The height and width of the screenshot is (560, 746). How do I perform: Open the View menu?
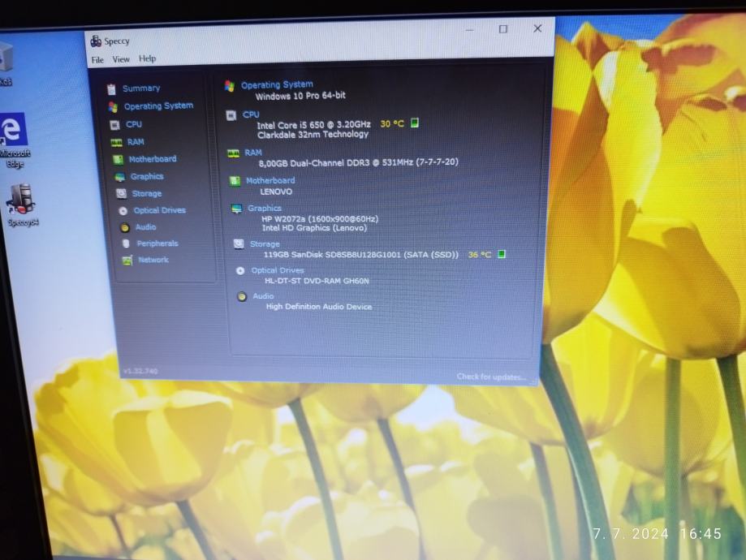coord(121,59)
